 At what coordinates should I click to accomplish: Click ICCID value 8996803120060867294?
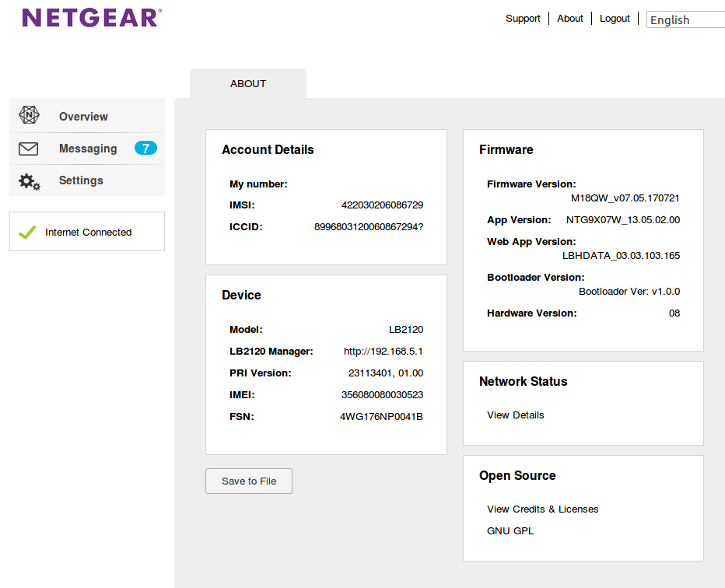[369, 226]
